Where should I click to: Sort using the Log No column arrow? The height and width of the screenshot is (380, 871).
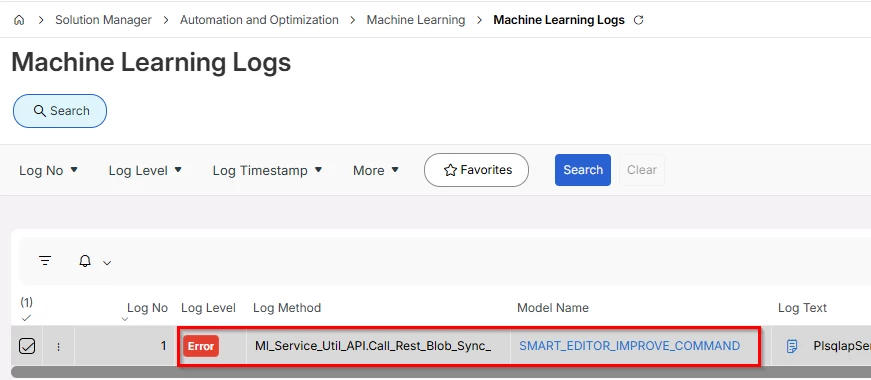(124, 319)
